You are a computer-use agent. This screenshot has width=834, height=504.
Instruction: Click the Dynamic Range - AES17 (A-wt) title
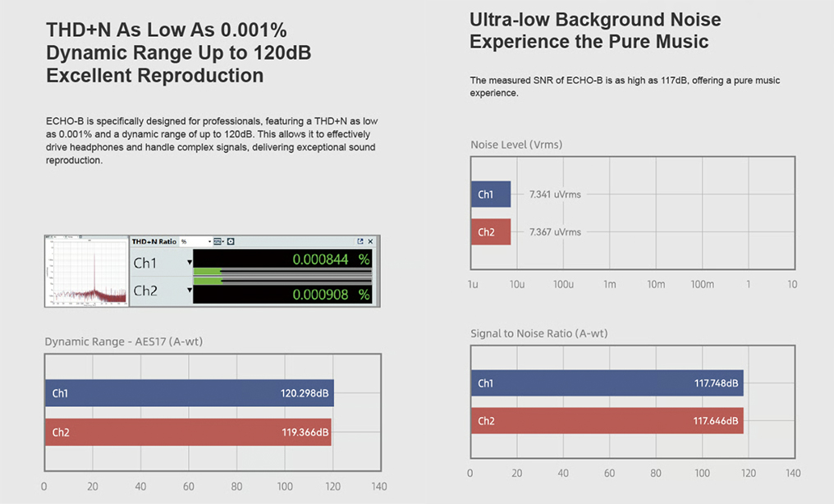[123, 341]
